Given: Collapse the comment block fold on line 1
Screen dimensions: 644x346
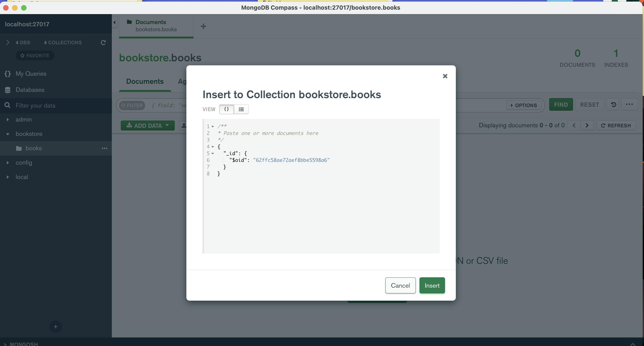Looking at the screenshot, I should 212,126.
